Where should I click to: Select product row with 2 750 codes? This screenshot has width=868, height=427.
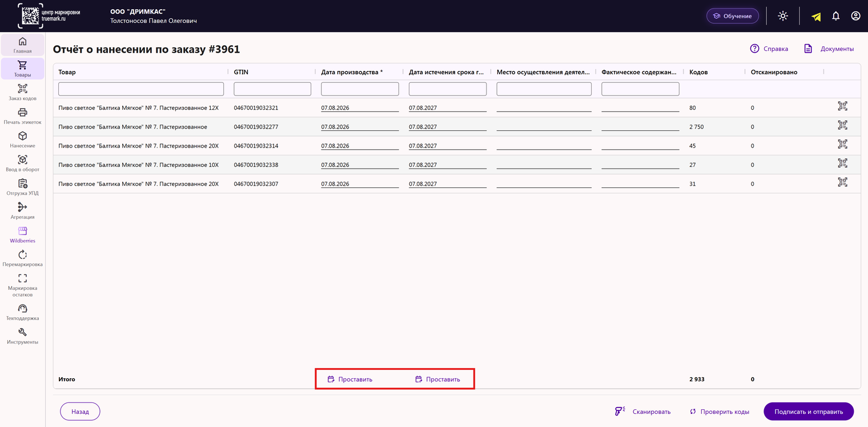457,127
